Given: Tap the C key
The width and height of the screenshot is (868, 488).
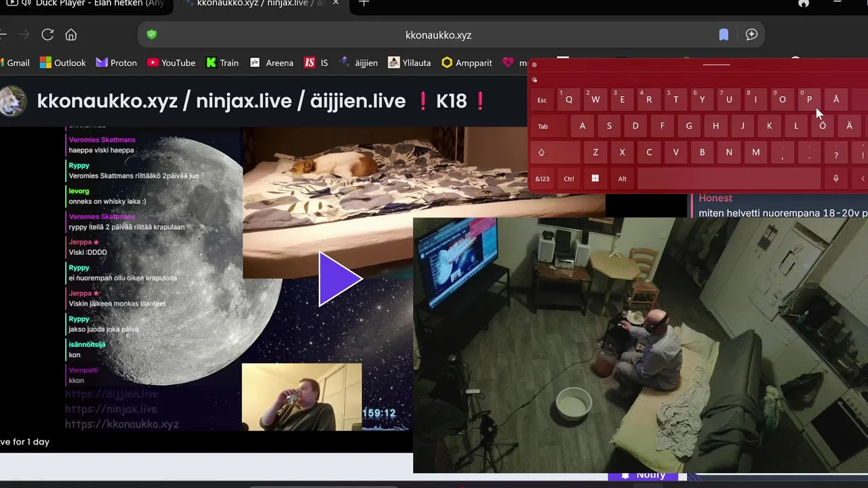Looking at the screenshot, I should click(649, 152).
